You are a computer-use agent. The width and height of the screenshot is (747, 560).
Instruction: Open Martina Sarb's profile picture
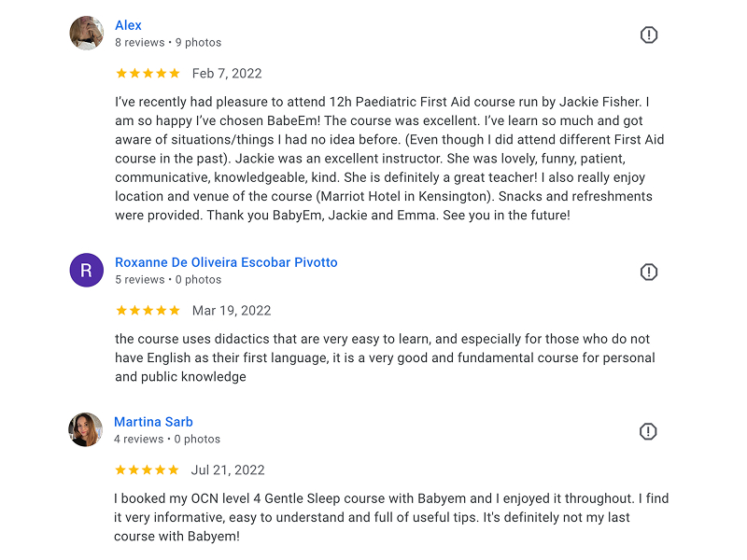click(x=85, y=429)
